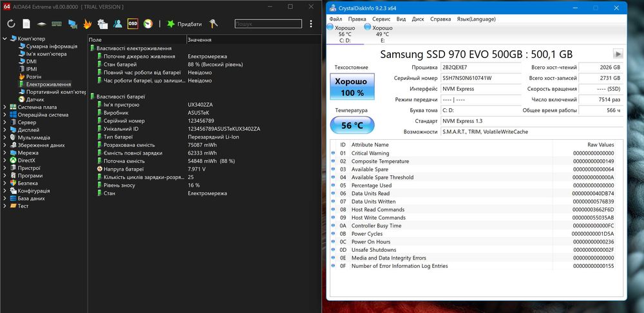The image size is (644, 313).
Task: Open the OSD panel icon
Action: point(133,24)
